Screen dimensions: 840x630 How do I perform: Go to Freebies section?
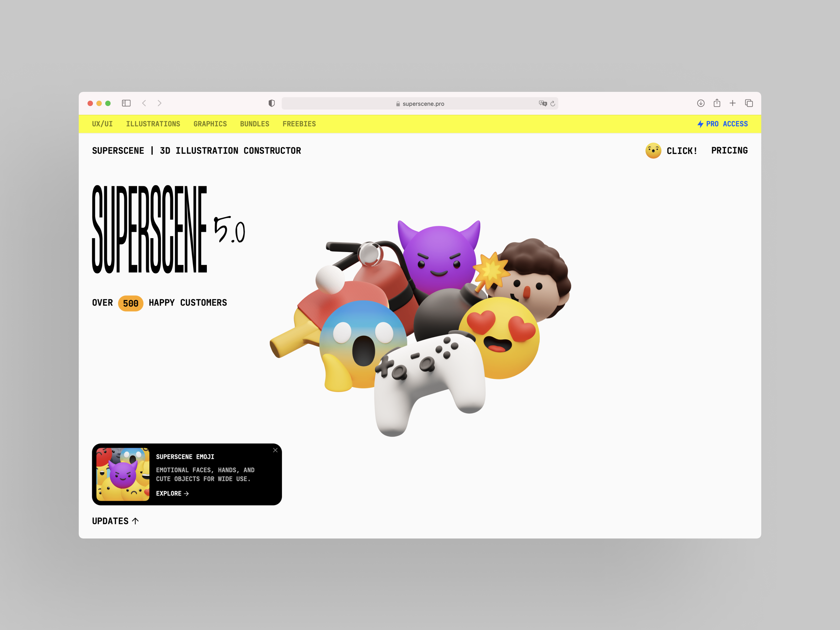(x=299, y=124)
